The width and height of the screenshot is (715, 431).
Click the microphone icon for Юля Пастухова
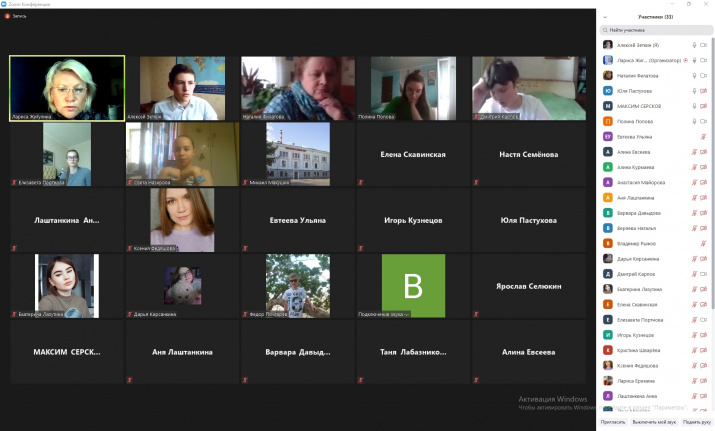[x=694, y=91]
